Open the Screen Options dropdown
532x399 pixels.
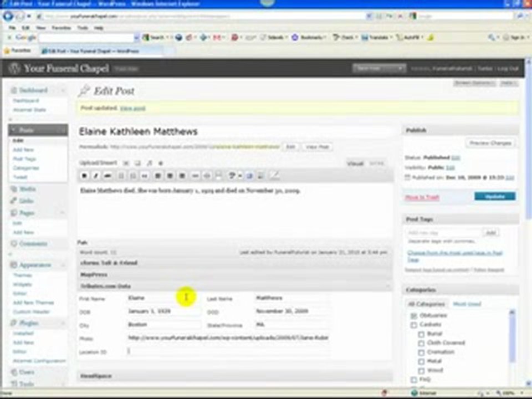pos(474,83)
